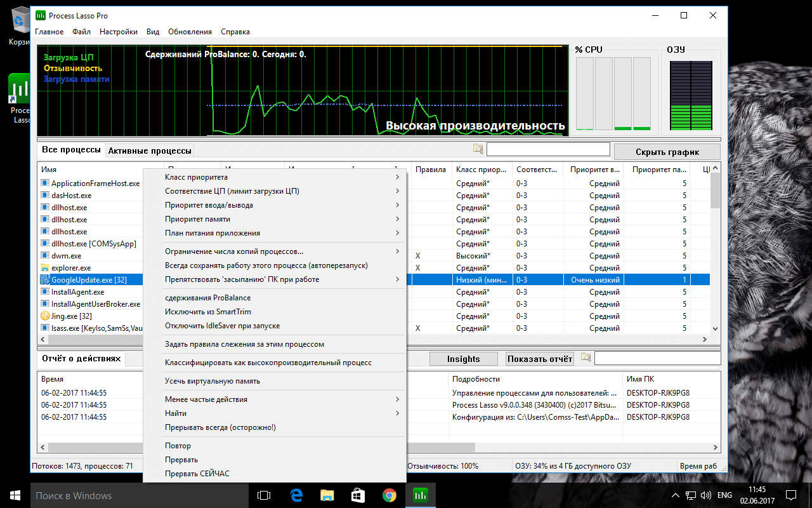Click the Insights button
812x508 pixels.
[463, 359]
